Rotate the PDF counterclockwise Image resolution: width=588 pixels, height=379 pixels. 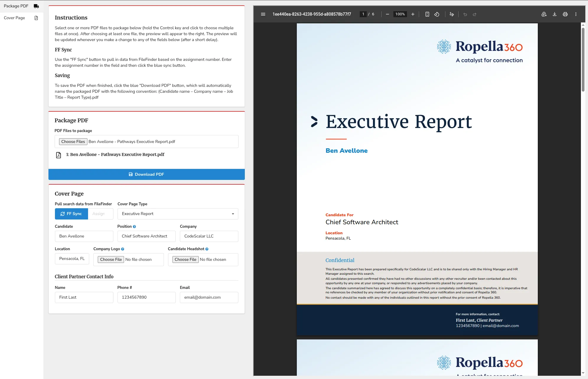click(437, 14)
